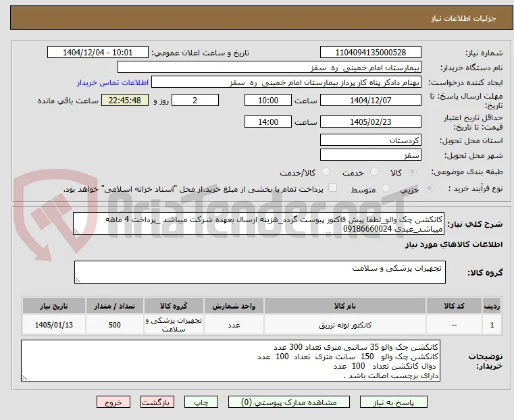Viewport: 514px width, 420px height.
Task: Click the unit cell عدد
Action: click(234, 325)
